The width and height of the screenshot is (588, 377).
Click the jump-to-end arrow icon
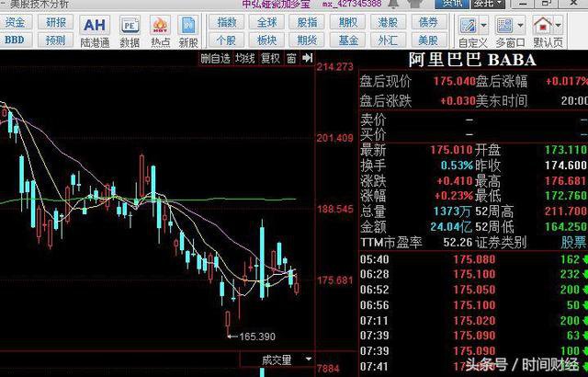[x=308, y=58]
